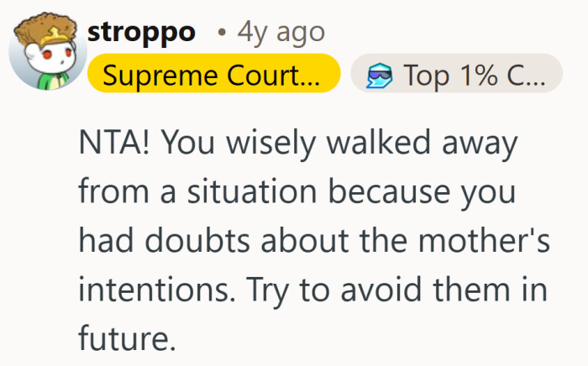Click the sunglasses icon in Top 1% badge
Image resolution: width=588 pixels, height=366 pixels.
380,76
